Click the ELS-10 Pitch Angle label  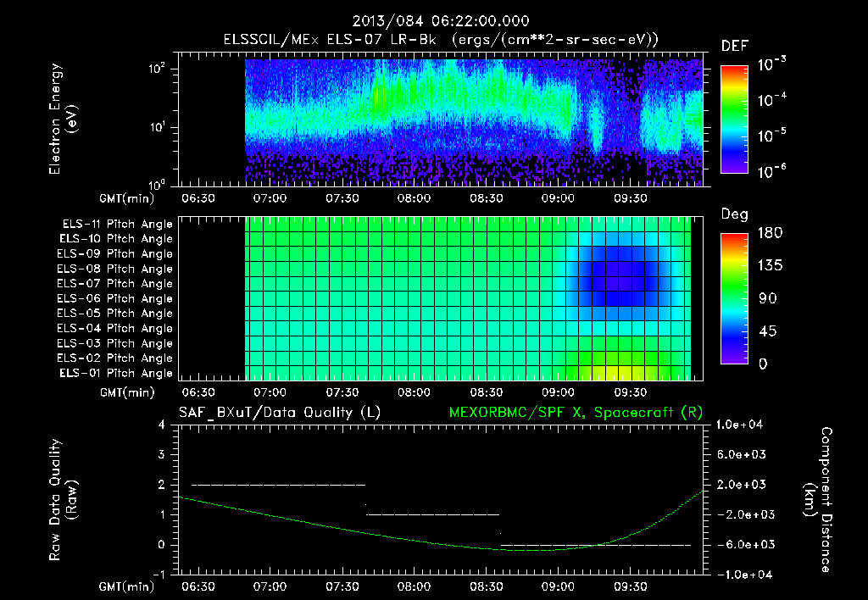point(116,239)
